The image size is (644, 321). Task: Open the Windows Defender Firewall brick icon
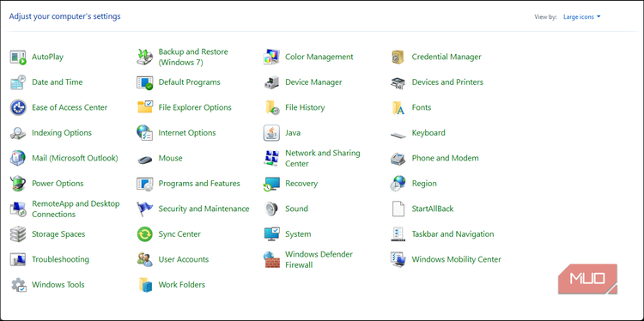coord(271,260)
